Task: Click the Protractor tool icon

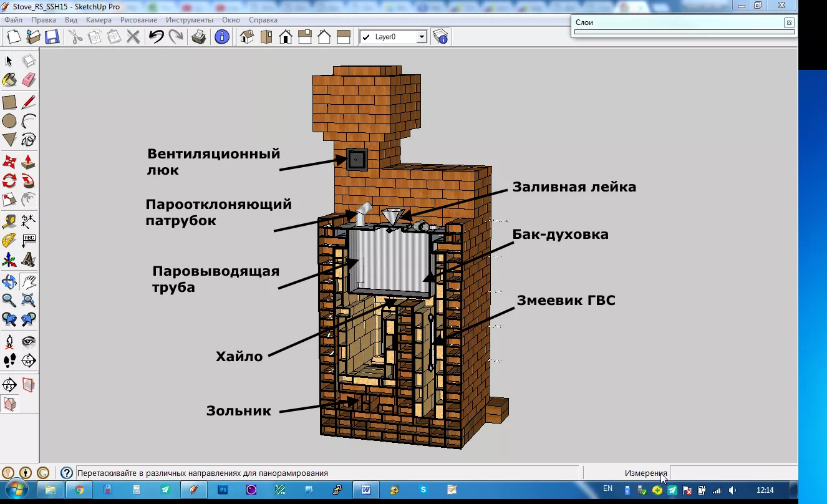Action: coord(9,240)
